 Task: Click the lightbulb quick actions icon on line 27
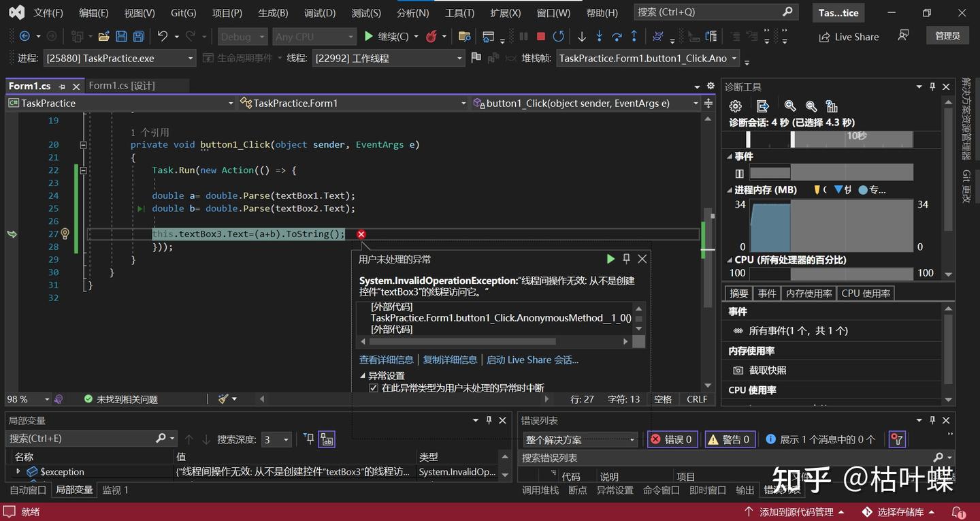click(x=65, y=234)
